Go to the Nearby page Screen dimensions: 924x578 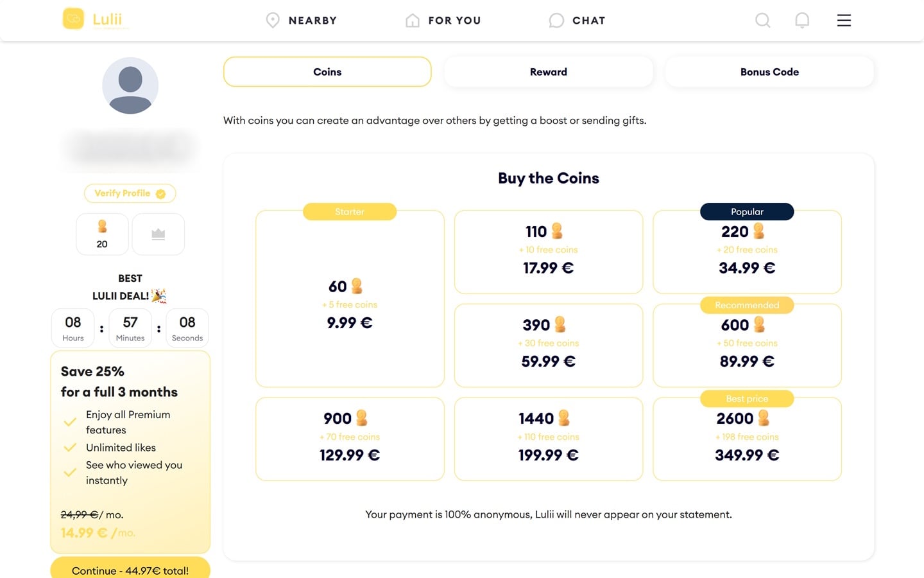(302, 21)
